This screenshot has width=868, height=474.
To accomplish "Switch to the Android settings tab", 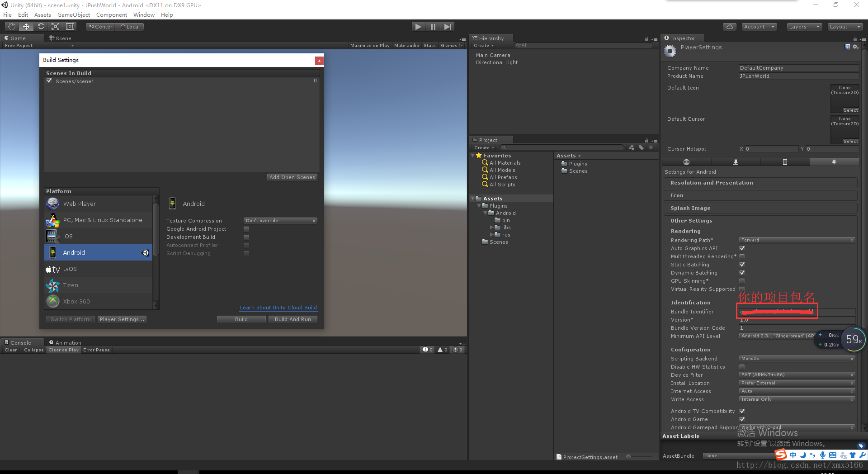I will [x=834, y=162].
